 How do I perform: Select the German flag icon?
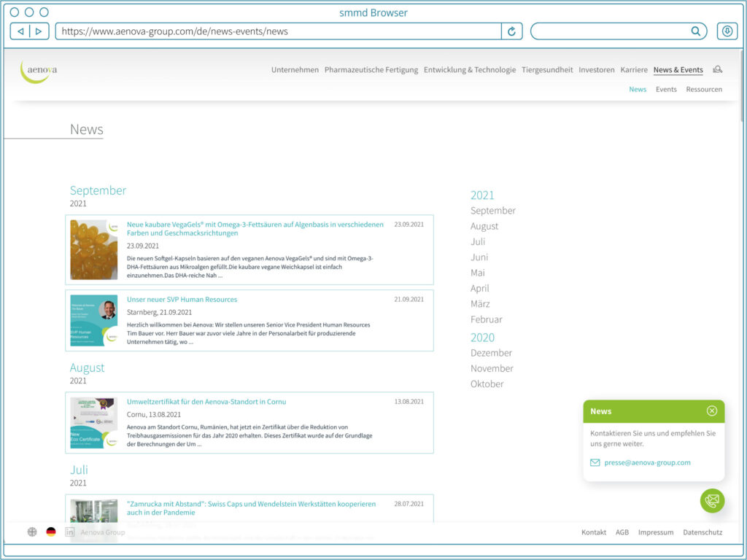(51, 532)
